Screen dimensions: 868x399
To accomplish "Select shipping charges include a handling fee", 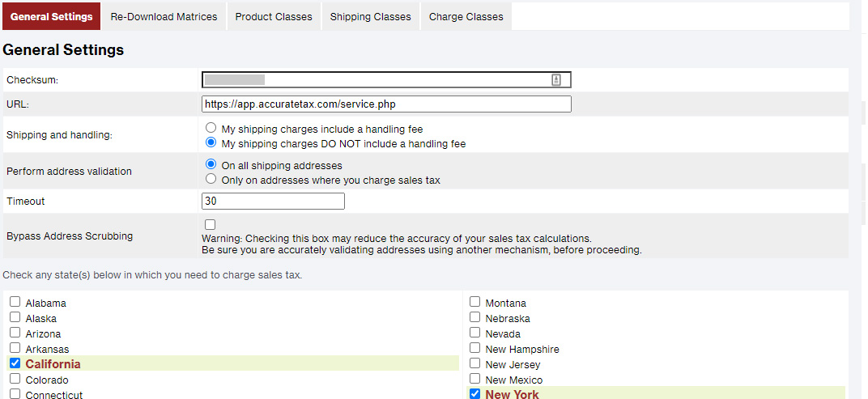I will click(211, 128).
